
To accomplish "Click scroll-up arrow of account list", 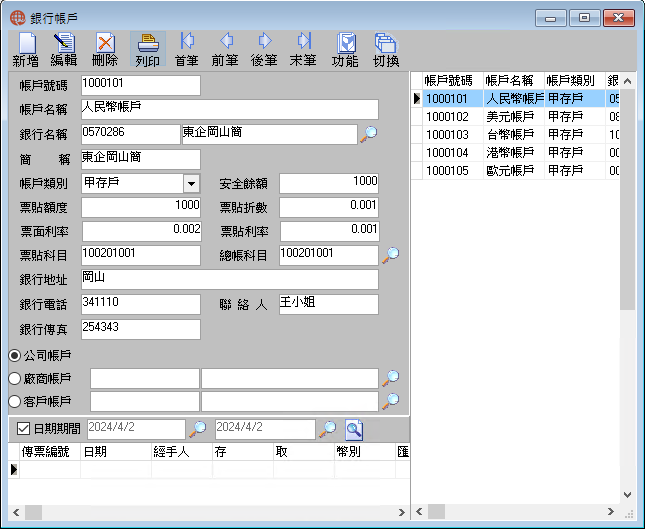I will (x=627, y=81).
